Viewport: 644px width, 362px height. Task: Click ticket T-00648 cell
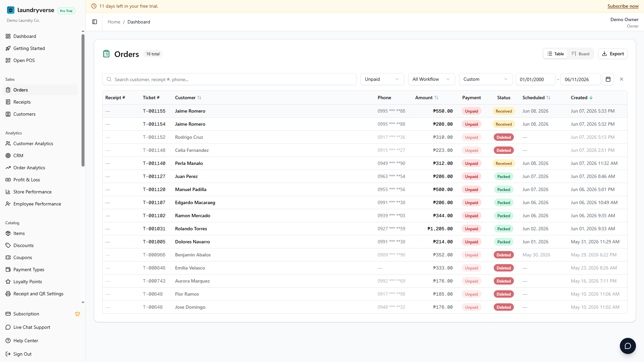[x=153, y=307]
